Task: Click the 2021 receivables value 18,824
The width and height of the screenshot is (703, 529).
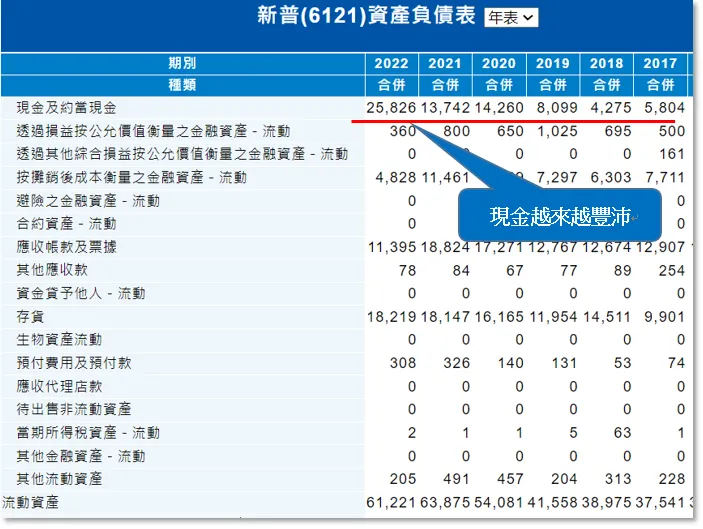Action: 445,247
